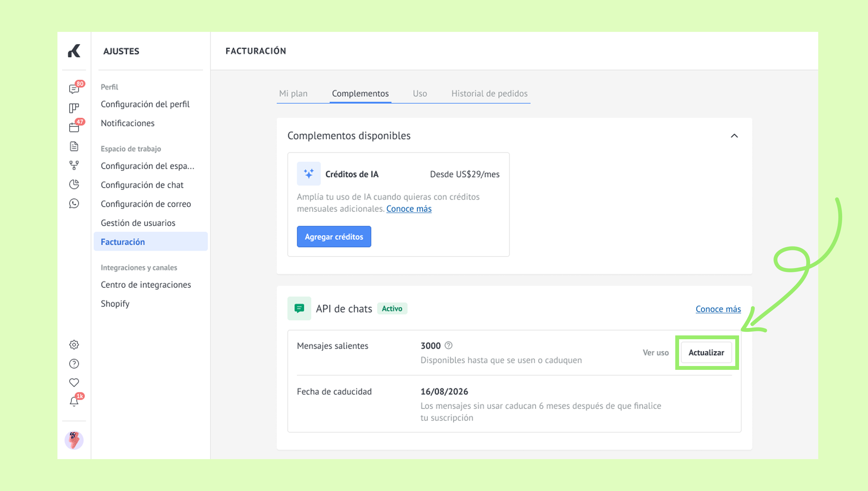
Task: Click the Espacio de trabajo section label
Action: click(131, 149)
